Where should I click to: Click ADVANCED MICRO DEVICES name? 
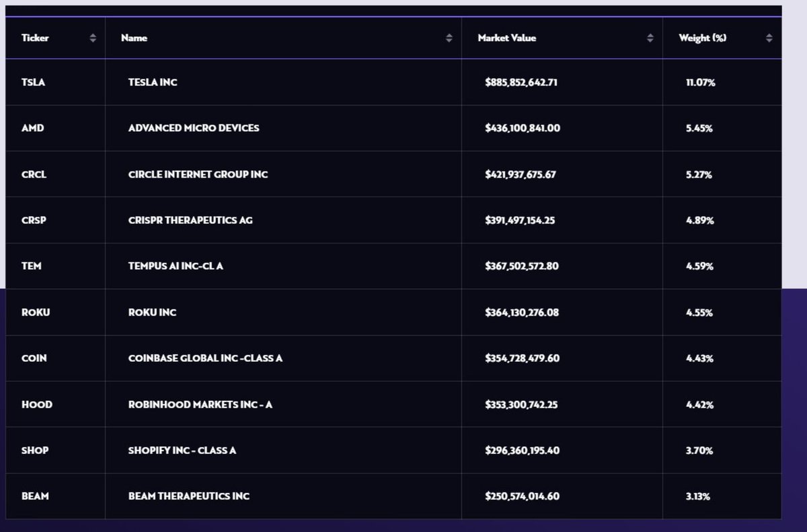[194, 128]
